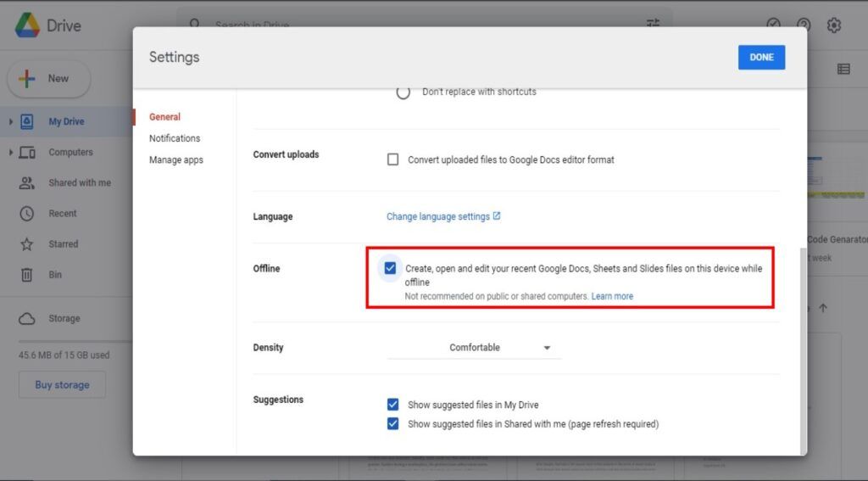Open the help question mark icon
The height and width of the screenshot is (481, 868).
click(804, 25)
